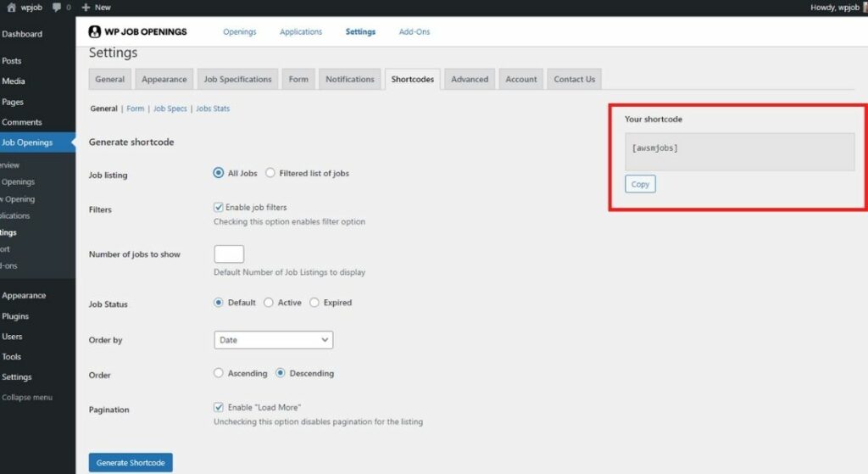Switch to the General settings tab
Screen dimensions: 868x474
pyautogui.click(x=109, y=79)
